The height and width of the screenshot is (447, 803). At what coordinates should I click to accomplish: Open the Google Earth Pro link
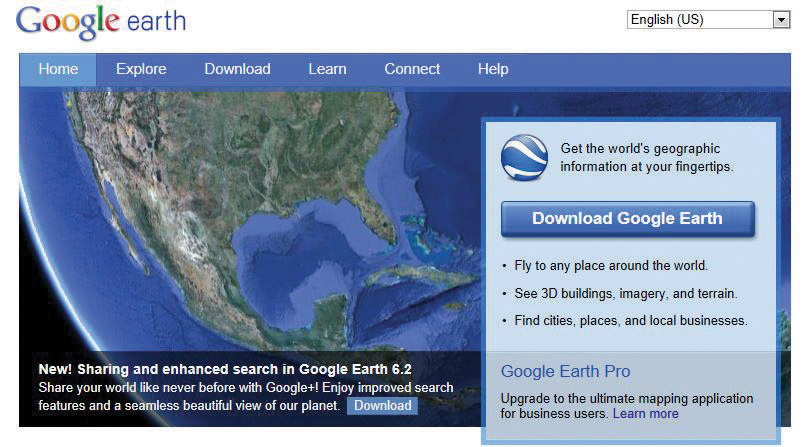565,371
